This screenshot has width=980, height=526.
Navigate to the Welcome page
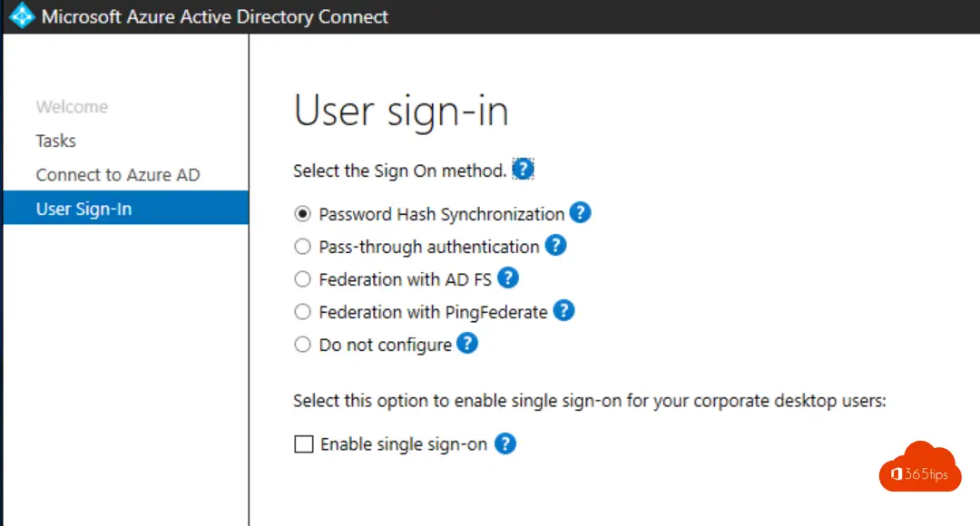71,106
